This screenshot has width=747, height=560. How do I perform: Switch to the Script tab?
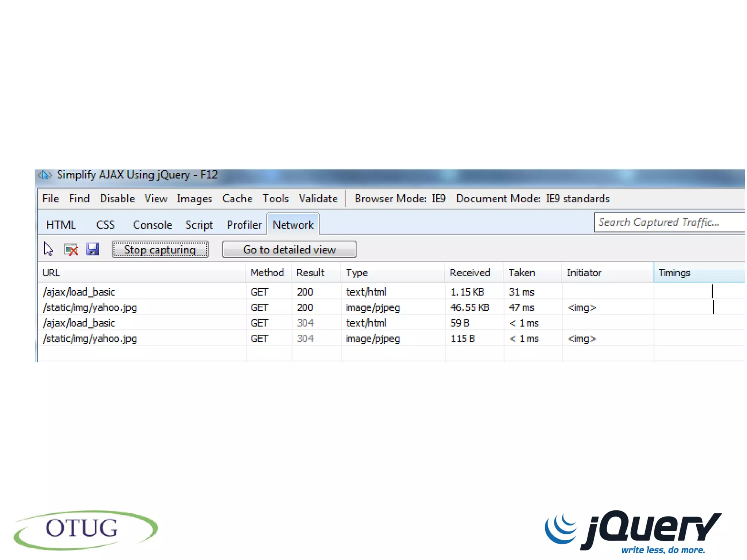click(199, 225)
